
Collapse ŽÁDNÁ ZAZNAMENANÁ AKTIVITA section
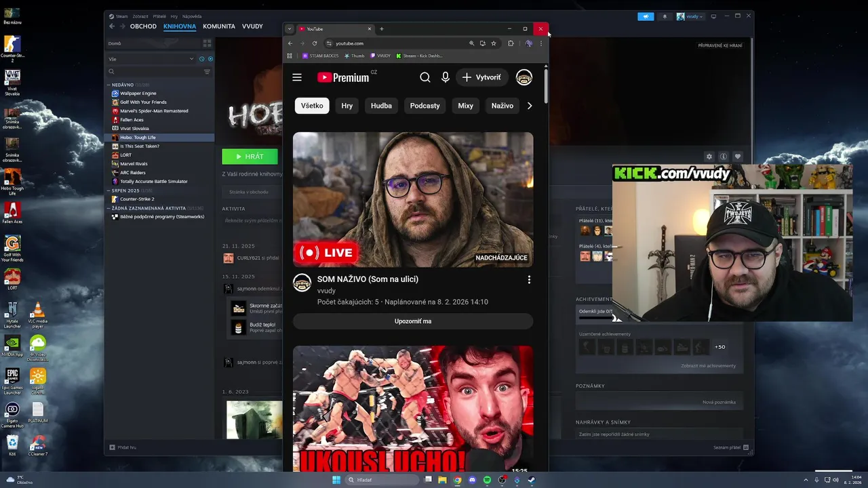108,208
